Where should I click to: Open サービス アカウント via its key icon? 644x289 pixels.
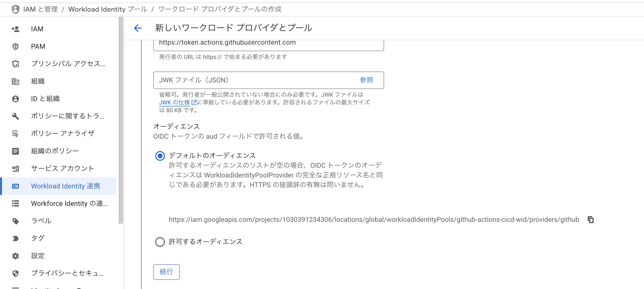point(16,168)
